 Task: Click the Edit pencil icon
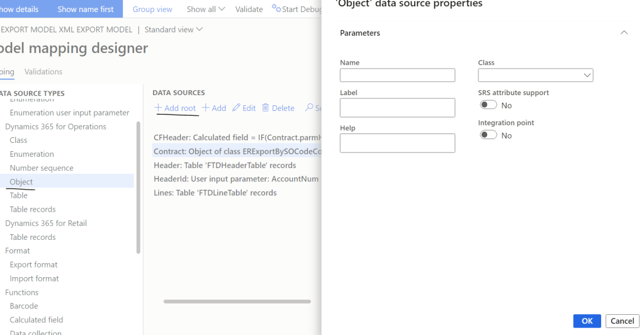237,108
